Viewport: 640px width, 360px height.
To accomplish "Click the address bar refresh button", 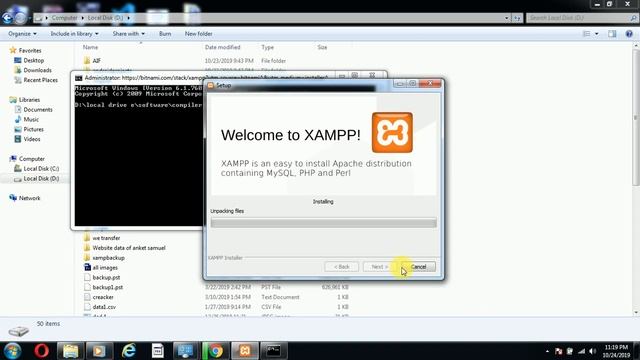I will [x=517, y=18].
